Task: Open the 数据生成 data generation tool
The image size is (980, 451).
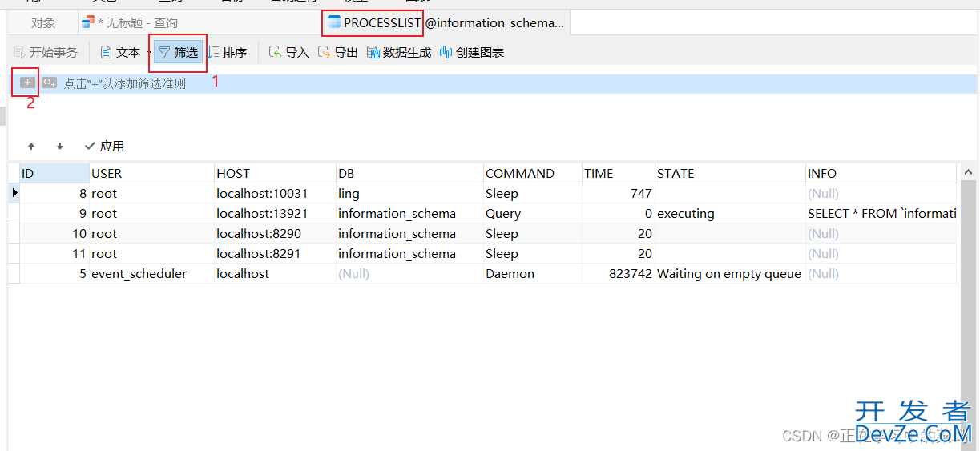Action: (399, 52)
